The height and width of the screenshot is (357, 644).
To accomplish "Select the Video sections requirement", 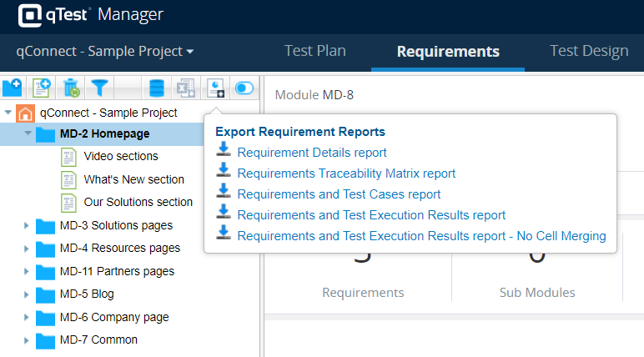I will [x=120, y=156].
